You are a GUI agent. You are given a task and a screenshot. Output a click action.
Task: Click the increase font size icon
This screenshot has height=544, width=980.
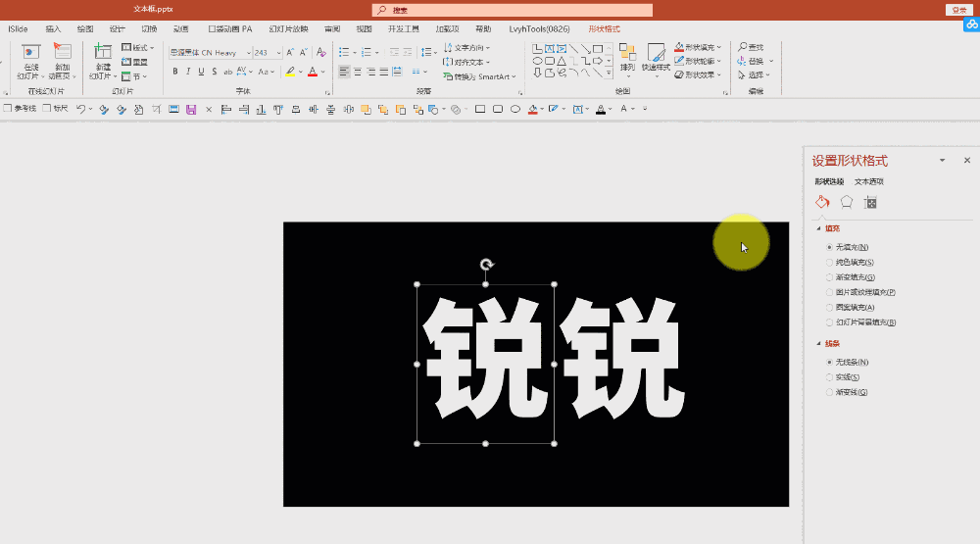(290, 53)
